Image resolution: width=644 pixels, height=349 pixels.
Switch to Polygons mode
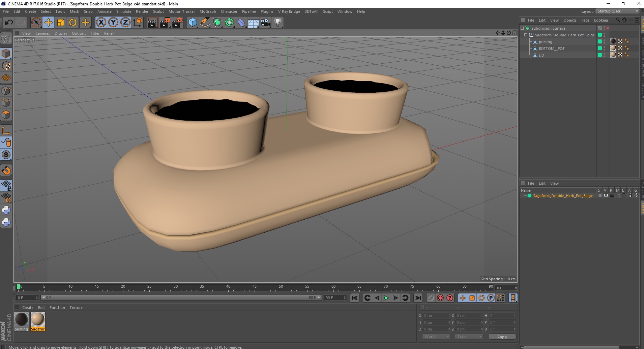6,115
